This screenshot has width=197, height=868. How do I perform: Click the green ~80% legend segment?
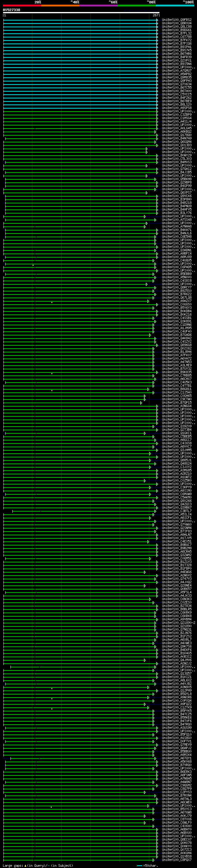(x=136, y=6)
